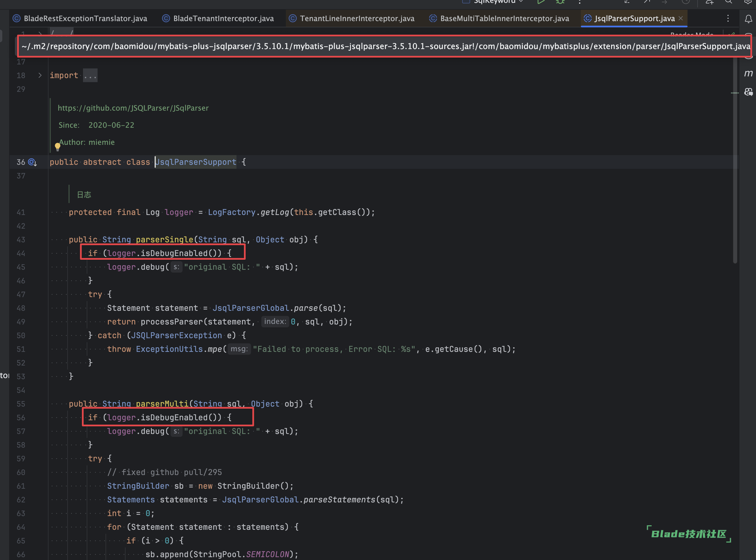Screen dimensions: 756x560
Task: Close the JsqlParserSupport.java tab
Action: tap(681, 18)
